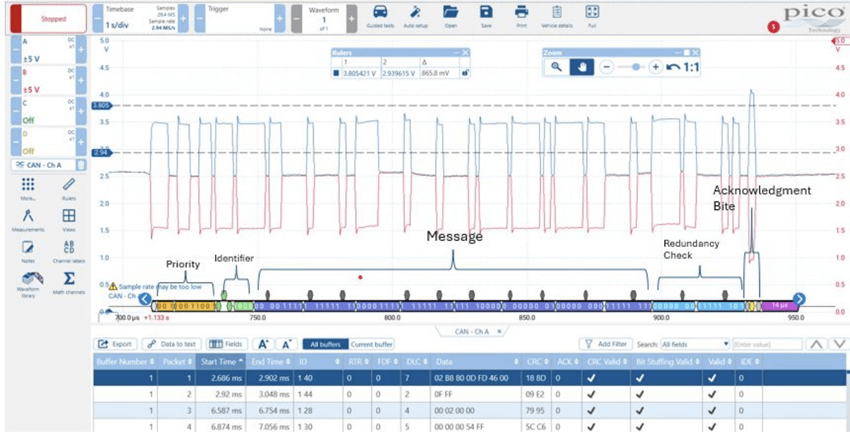Click the Add Filter button
Image resolution: width=850 pixels, height=432 pixels.
(x=606, y=343)
